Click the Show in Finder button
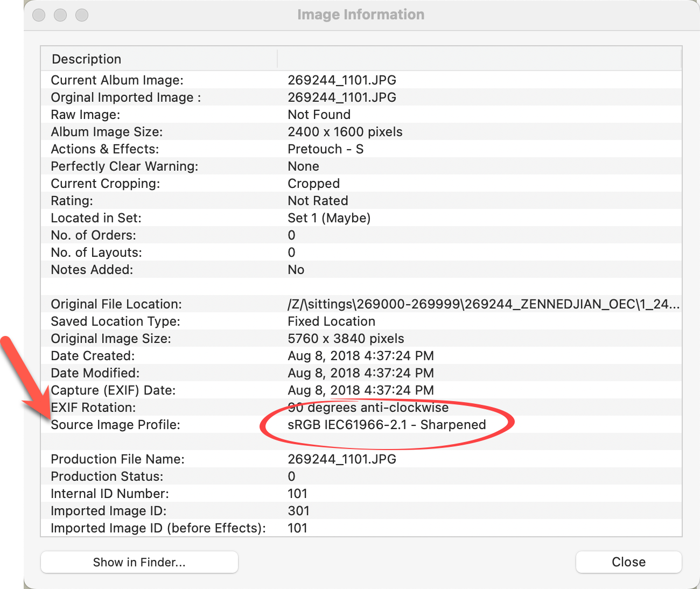Screen dimensions: 700x589 click(139, 562)
